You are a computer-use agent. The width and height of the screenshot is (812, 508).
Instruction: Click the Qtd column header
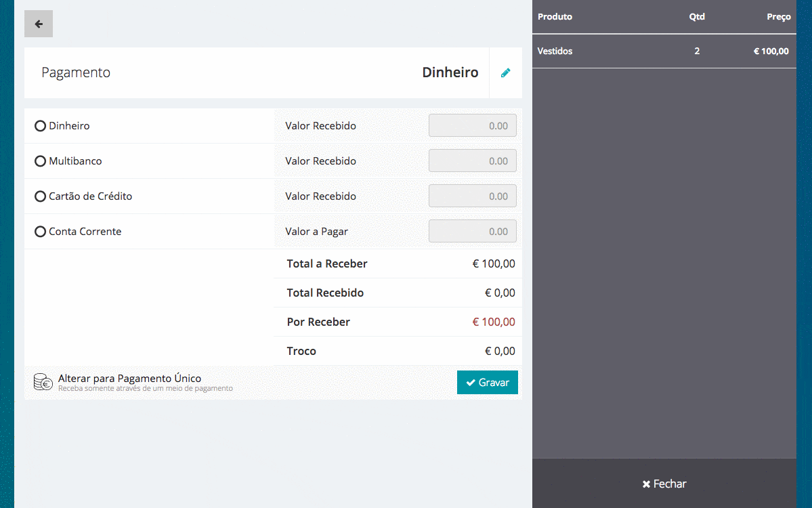[697, 17]
